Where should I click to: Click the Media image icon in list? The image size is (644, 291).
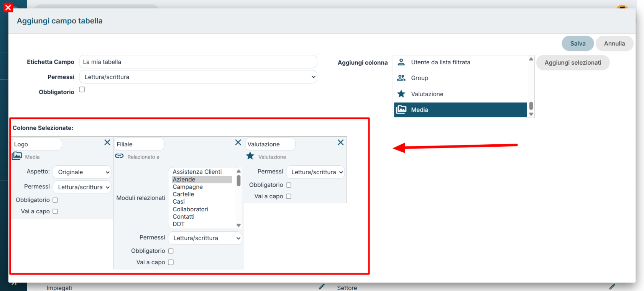pos(401,110)
